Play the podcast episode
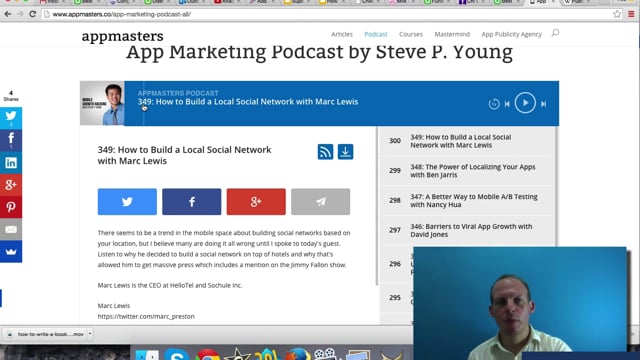The width and height of the screenshot is (640, 360). [525, 103]
